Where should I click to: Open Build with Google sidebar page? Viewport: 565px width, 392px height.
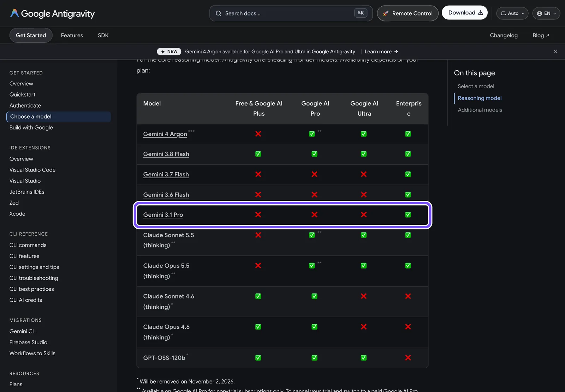(31, 128)
